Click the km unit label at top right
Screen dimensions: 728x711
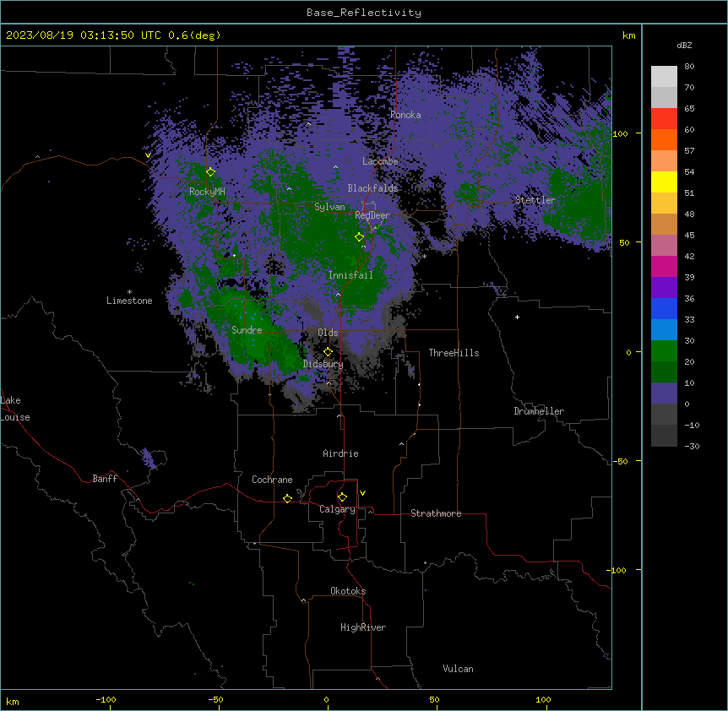tap(628, 35)
